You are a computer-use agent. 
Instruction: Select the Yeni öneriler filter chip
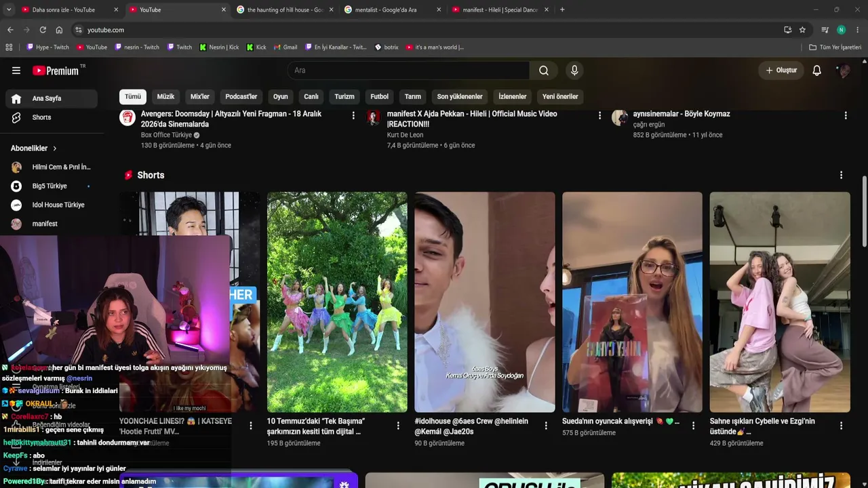pyautogui.click(x=560, y=96)
